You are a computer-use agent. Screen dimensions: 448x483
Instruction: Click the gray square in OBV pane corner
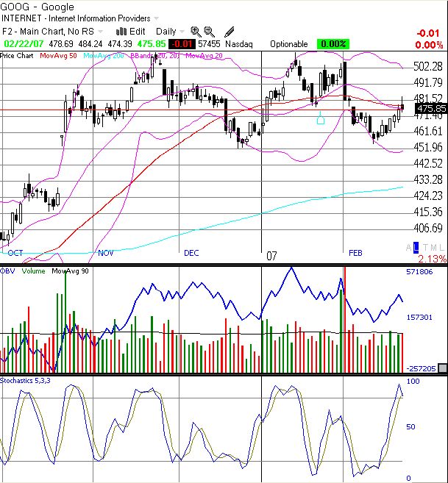(442, 368)
